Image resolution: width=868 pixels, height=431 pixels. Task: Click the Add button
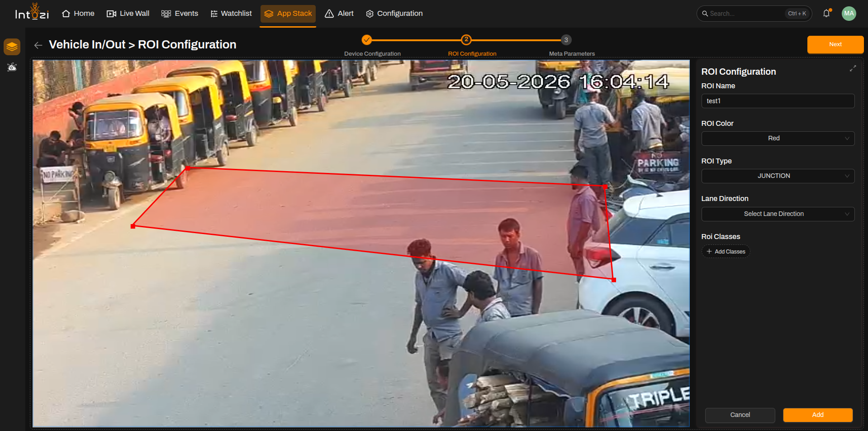(x=817, y=415)
